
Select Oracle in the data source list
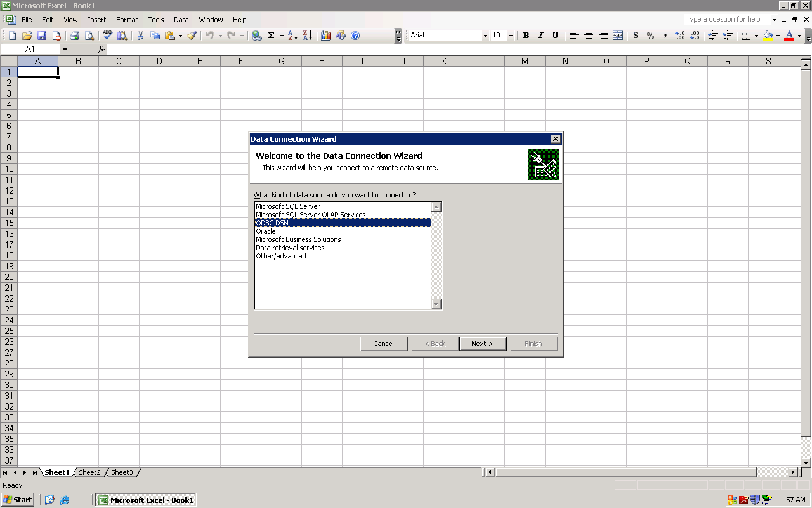(343, 231)
